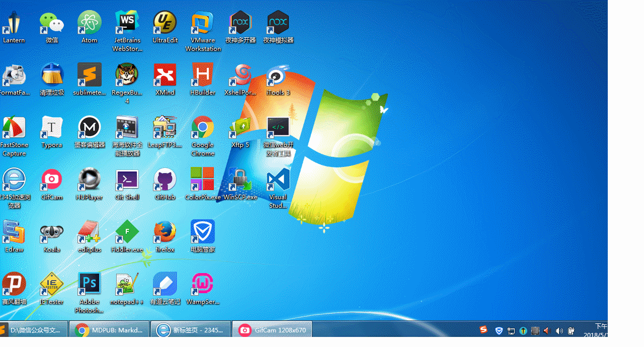Switch to D:\微信公众号文 taskbar window
Image resolution: width=644 pixels, height=347 pixels.
click(x=33, y=330)
